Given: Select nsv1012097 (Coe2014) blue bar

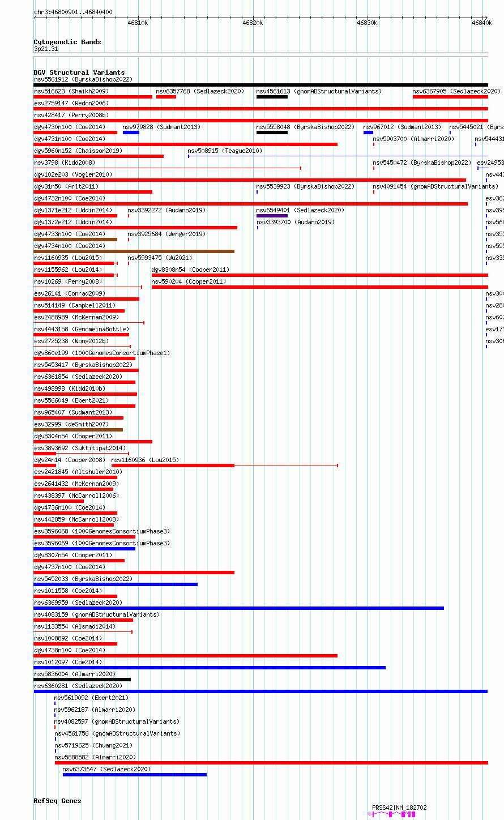Looking at the screenshot, I should click(210, 668).
